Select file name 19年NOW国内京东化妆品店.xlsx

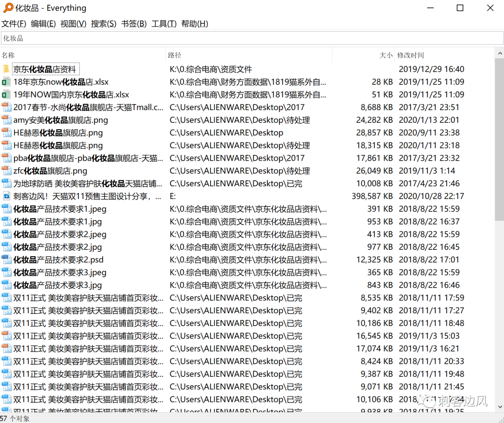[71, 95]
